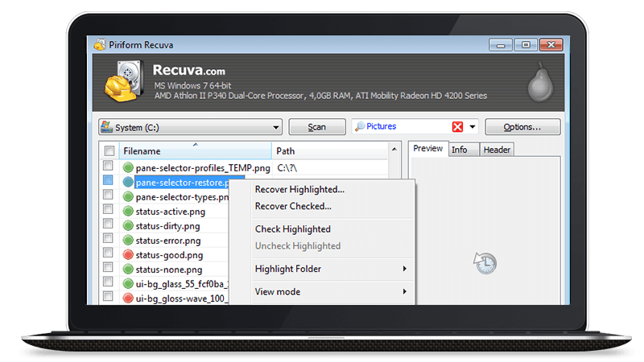Click the System (C:) drive icon
Viewport: 644px width, 362px height.
click(x=106, y=127)
